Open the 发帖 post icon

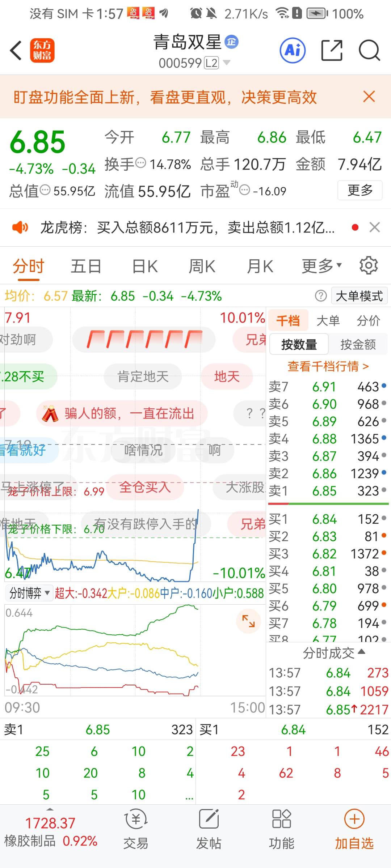(x=209, y=829)
